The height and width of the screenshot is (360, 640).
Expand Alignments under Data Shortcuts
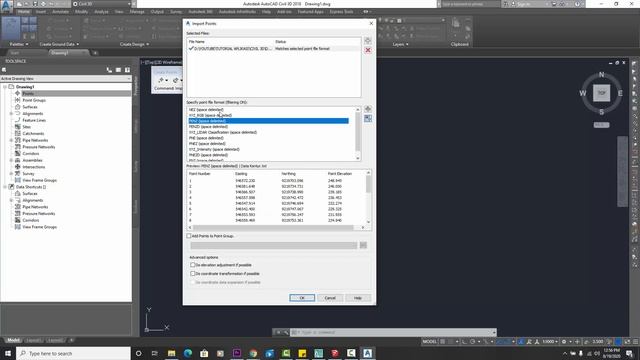coord(11,200)
